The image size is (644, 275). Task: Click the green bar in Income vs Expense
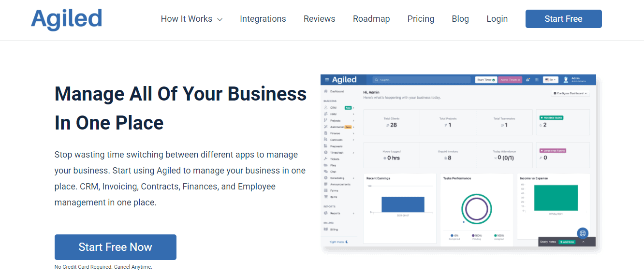tap(556, 198)
